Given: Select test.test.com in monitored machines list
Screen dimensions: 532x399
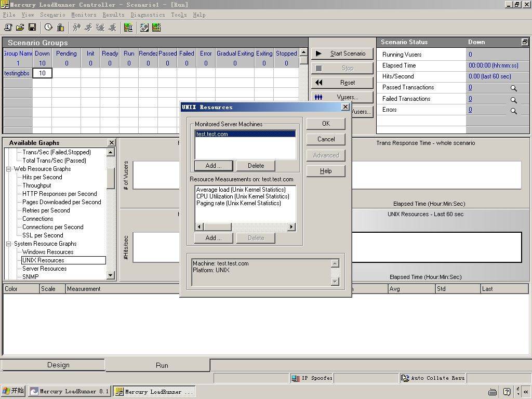Looking at the screenshot, I should coord(245,134).
